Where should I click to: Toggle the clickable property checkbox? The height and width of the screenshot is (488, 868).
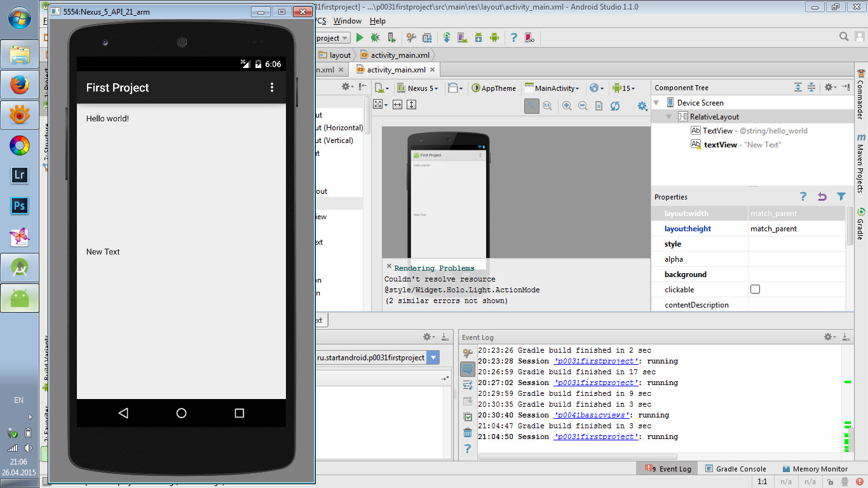click(x=755, y=289)
